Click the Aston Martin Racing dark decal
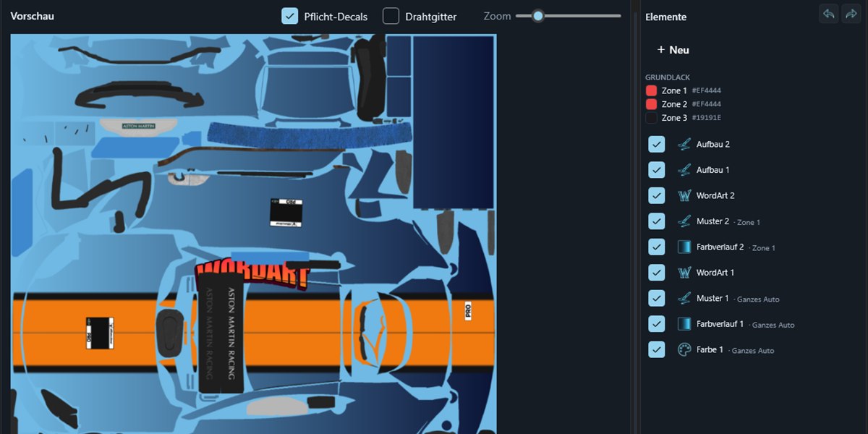Screen dimensions: 868x434 (x=220, y=333)
